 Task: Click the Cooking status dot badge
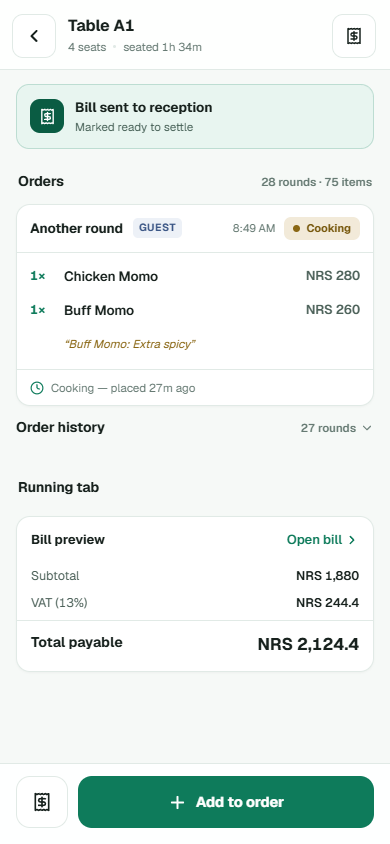tap(322, 228)
